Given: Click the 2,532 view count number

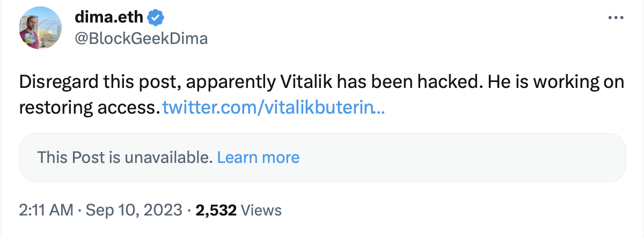Looking at the screenshot, I should 216,210.
